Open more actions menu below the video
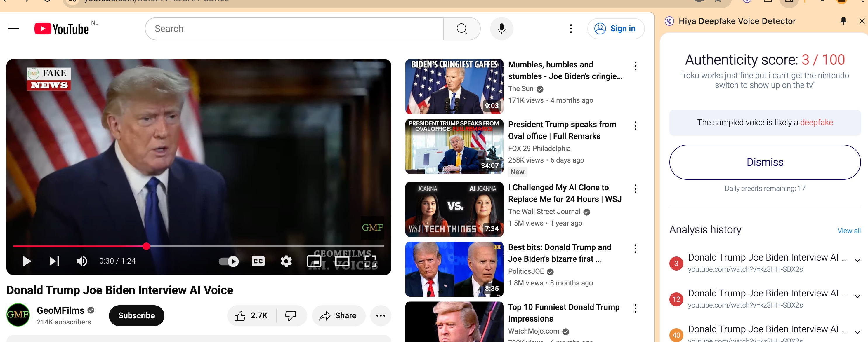868x342 pixels. tap(381, 316)
